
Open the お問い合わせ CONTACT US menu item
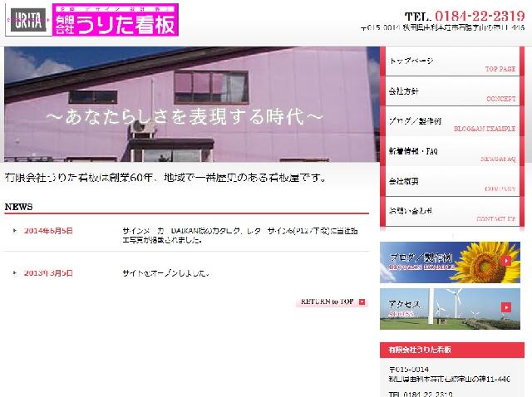pos(452,211)
